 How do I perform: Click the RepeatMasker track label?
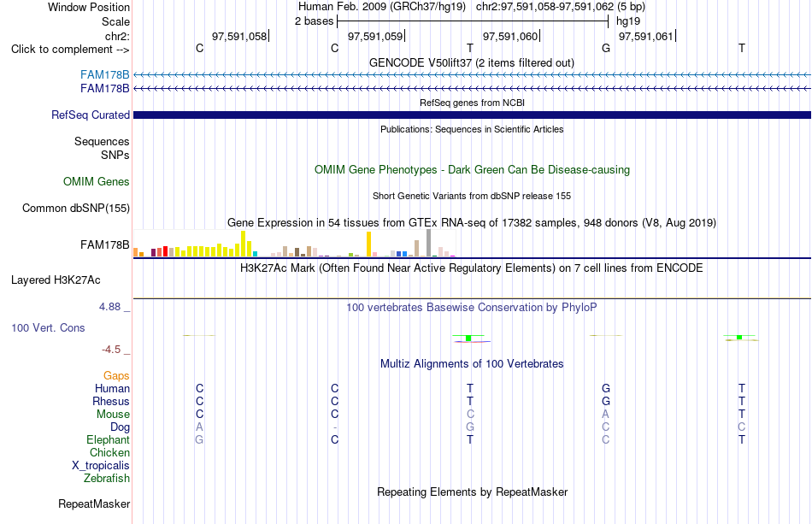pyautogui.click(x=94, y=503)
